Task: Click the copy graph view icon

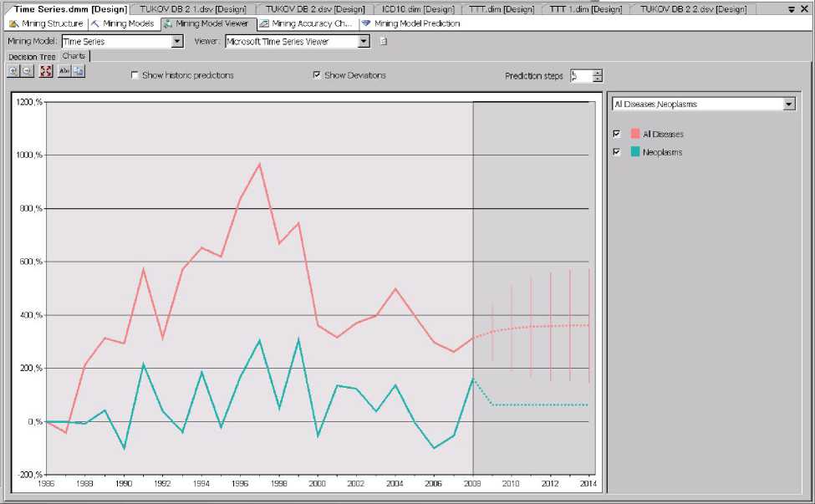Action: click(x=79, y=72)
